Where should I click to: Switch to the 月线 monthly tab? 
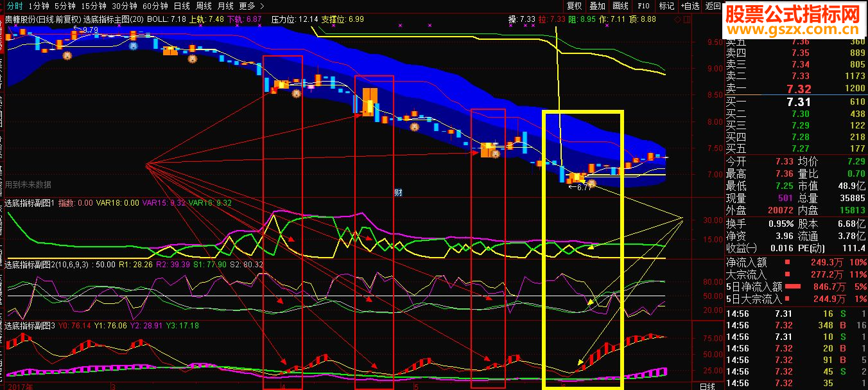click(x=226, y=6)
